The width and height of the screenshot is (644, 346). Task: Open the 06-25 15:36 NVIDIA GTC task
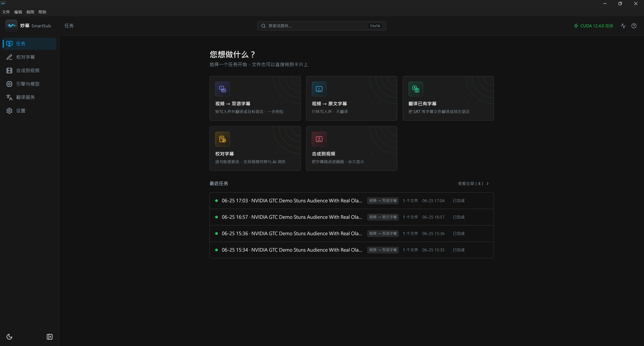click(x=352, y=234)
